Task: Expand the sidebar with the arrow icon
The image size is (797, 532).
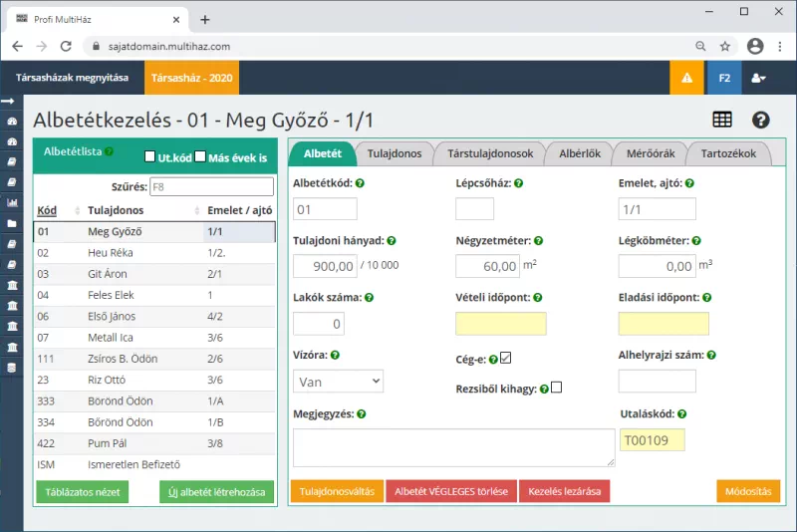Action: tap(11, 102)
